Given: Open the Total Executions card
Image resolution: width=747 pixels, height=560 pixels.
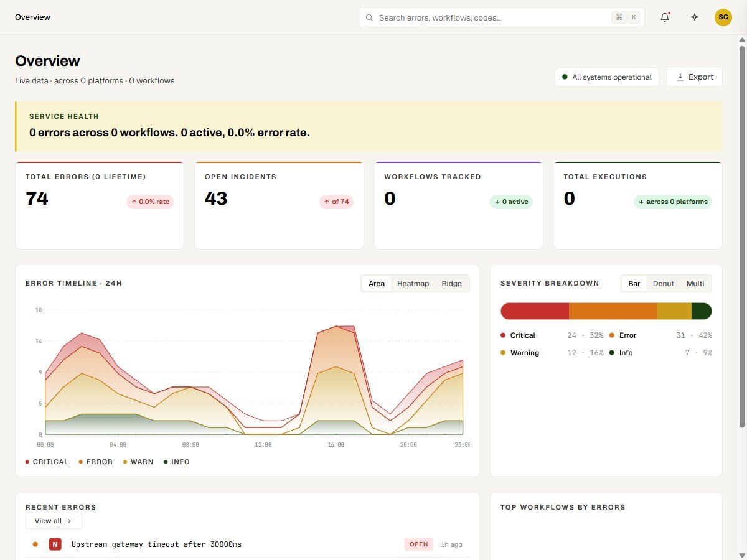Looking at the screenshot, I should 637,205.
